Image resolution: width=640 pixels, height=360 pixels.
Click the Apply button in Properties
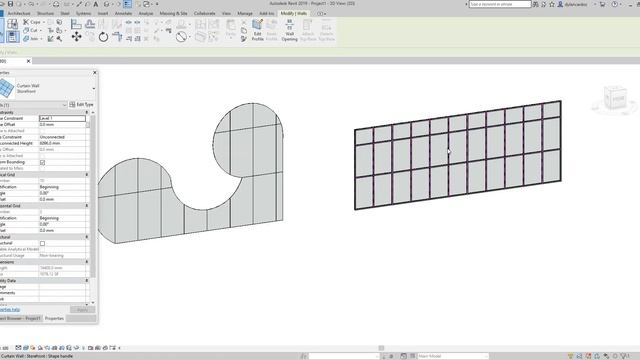[x=82, y=310]
